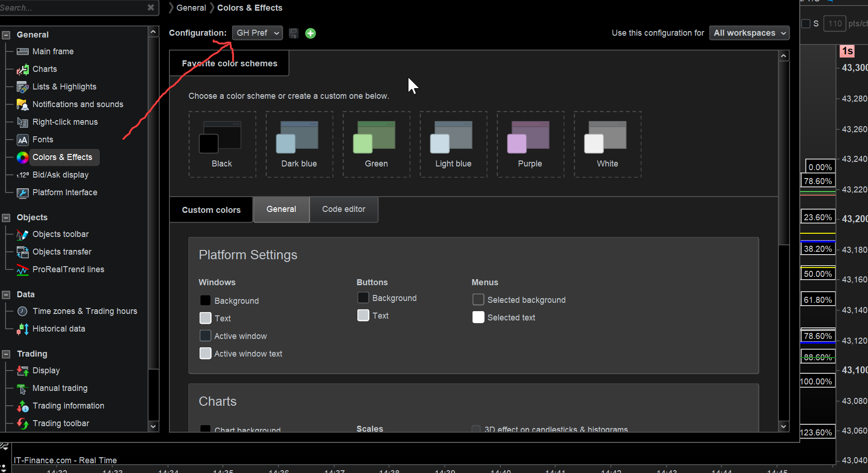
Task: Select the Manual trading icon
Action: (22, 388)
